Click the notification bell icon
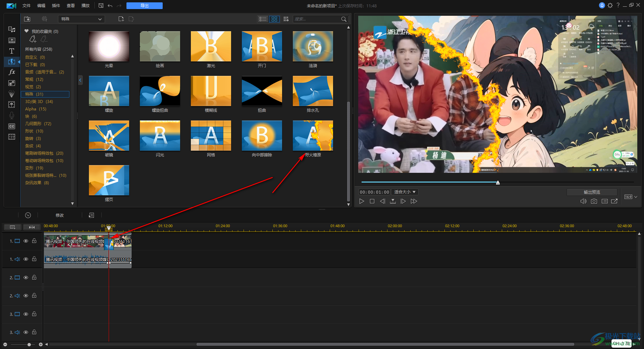644x349 pixels. pos(602,5)
